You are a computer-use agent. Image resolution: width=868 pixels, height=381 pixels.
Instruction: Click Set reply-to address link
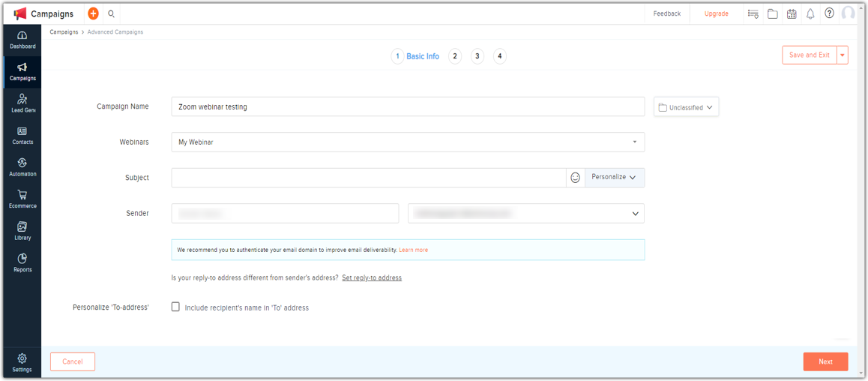pos(372,277)
